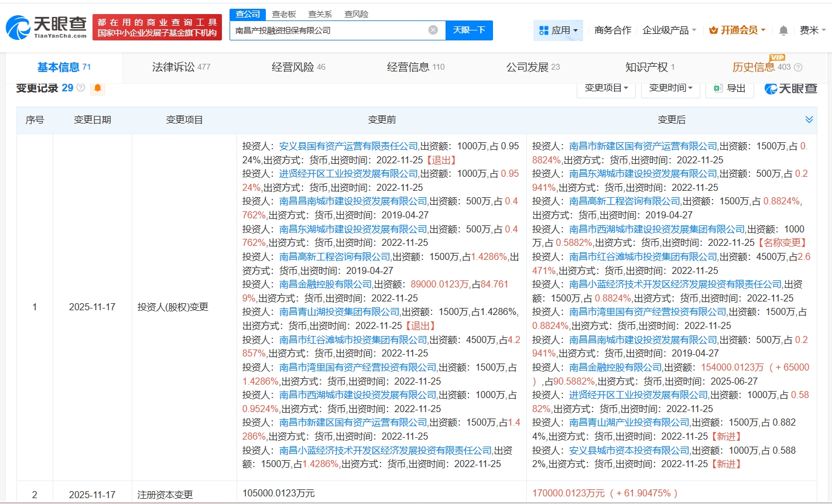Click the 天眼一下 search button
Screen dimensions: 832x504
[x=469, y=30]
